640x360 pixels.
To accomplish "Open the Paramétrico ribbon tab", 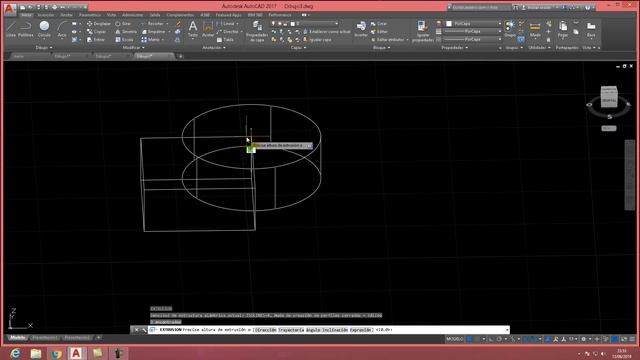I will pos(90,15).
